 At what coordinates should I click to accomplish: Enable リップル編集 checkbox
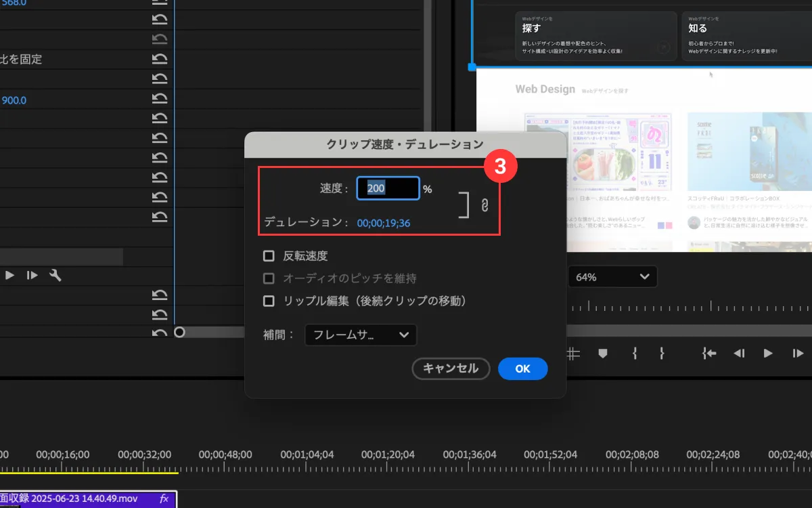(269, 301)
